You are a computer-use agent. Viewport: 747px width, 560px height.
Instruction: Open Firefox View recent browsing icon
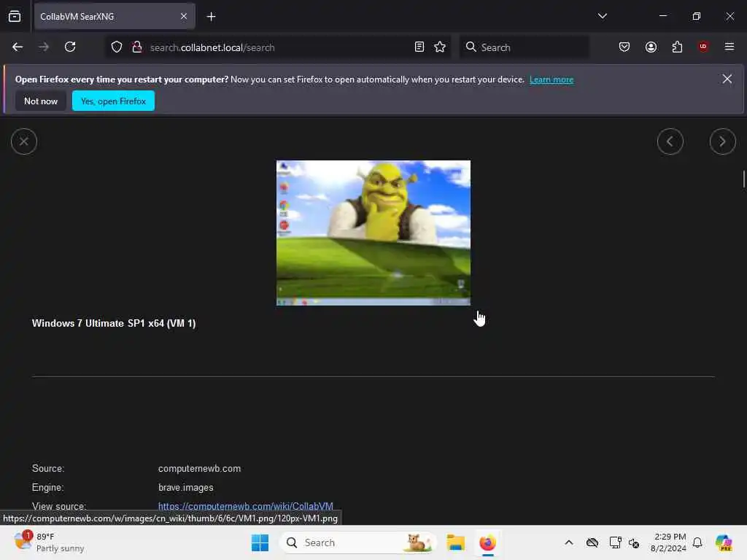pos(15,16)
